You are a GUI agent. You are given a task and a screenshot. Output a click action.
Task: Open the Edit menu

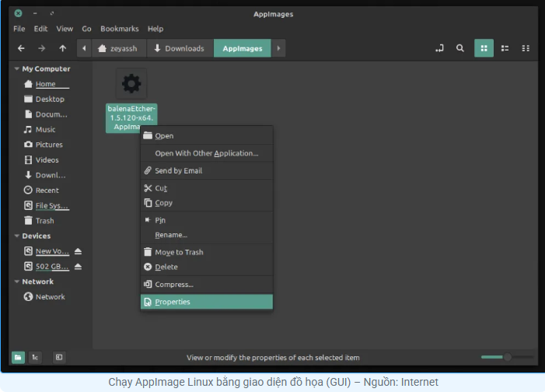click(40, 29)
